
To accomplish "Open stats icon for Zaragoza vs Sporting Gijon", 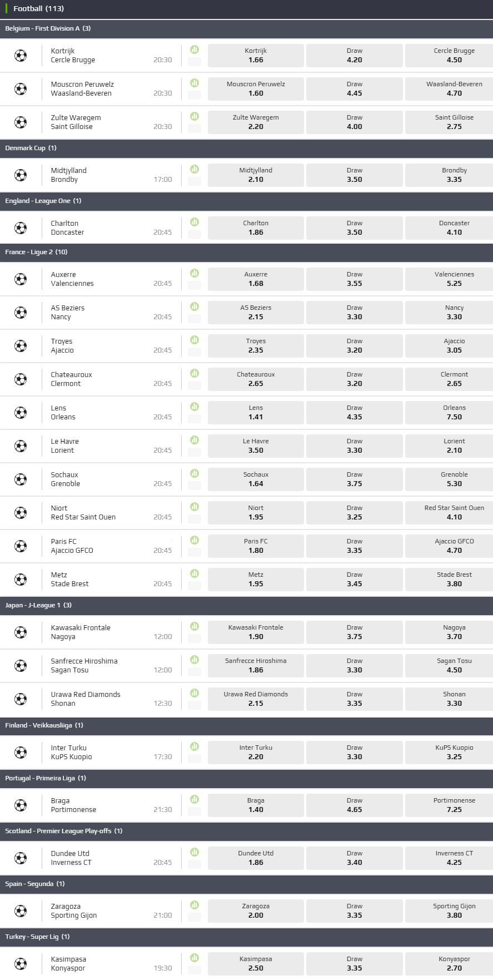I will pos(195,905).
